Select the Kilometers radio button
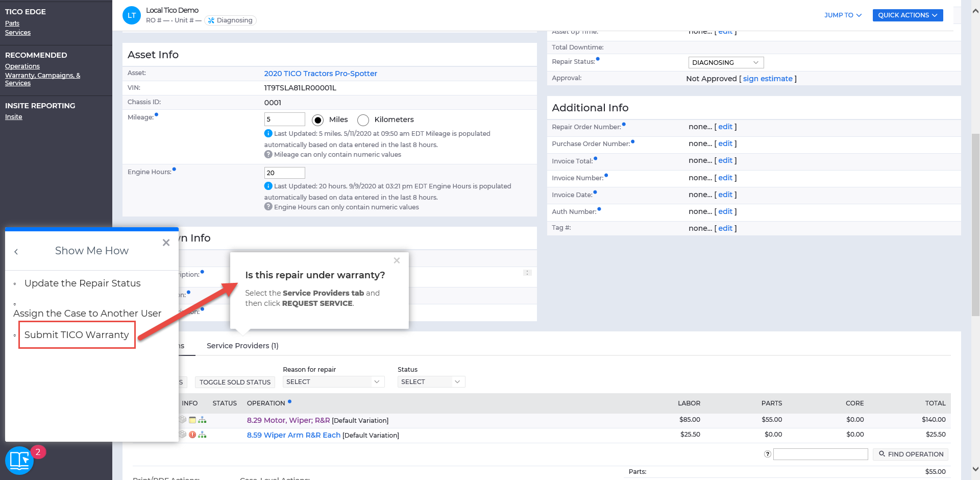Viewport: 980px width, 480px height. [x=363, y=120]
